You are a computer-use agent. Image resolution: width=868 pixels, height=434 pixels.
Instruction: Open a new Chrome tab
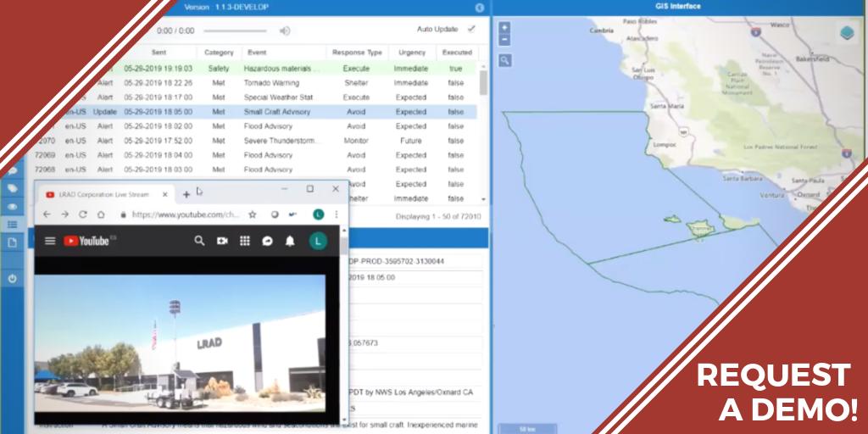point(186,194)
